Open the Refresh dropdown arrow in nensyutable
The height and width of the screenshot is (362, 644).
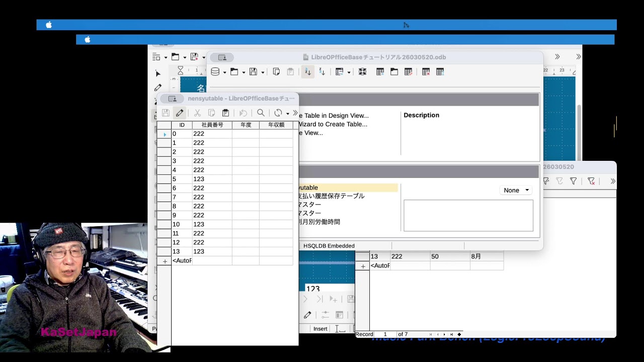[x=287, y=114]
